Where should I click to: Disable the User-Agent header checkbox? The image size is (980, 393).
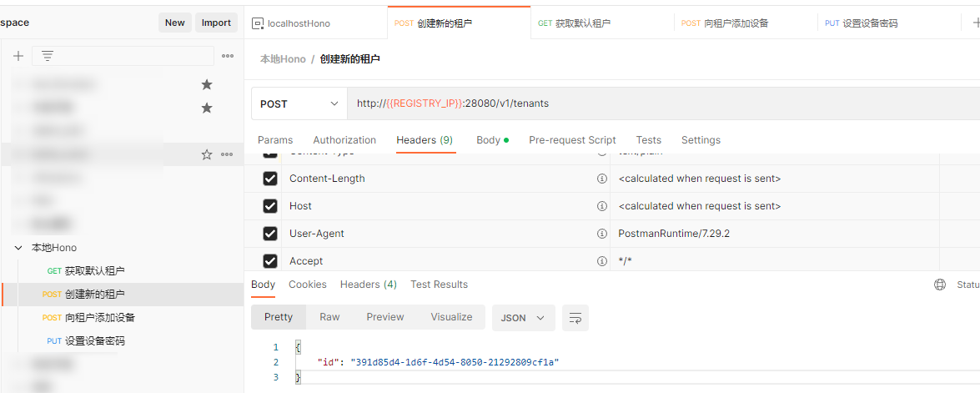(x=270, y=234)
